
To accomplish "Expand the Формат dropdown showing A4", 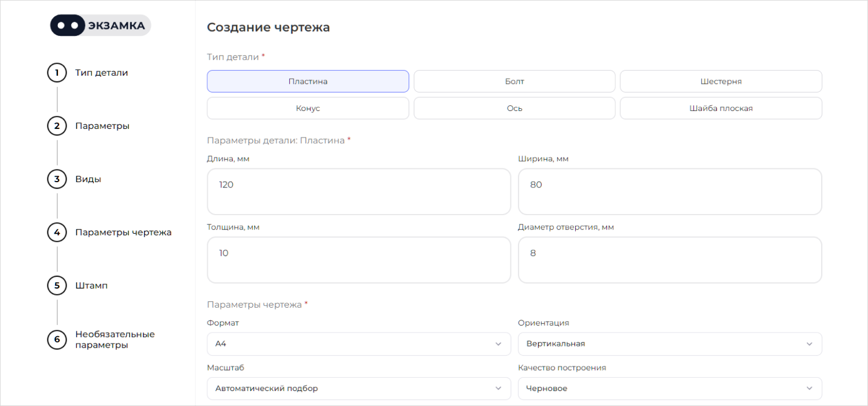I will click(x=358, y=344).
